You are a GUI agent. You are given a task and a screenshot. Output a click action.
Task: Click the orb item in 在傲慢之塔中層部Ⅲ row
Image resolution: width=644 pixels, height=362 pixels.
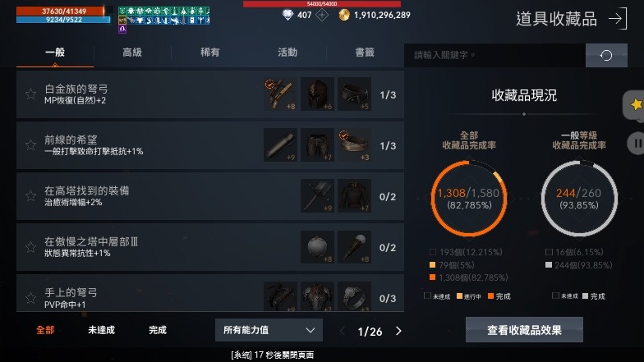point(317,246)
